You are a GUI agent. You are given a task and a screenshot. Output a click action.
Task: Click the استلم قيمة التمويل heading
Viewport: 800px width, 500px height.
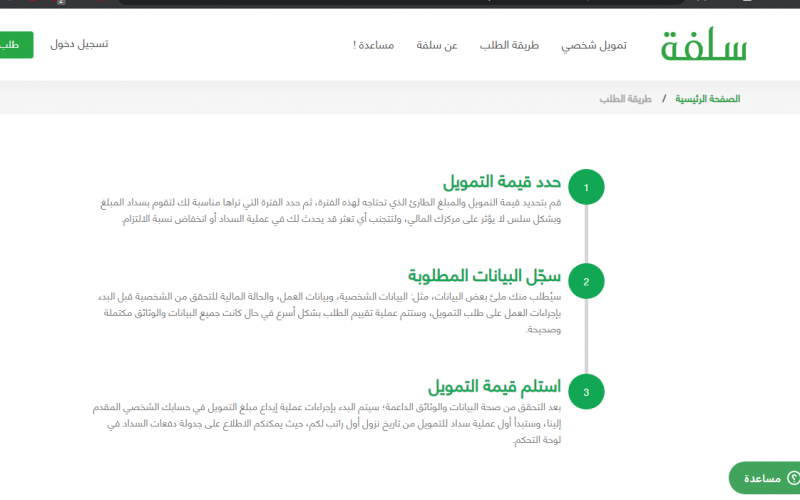tap(494, 387)
